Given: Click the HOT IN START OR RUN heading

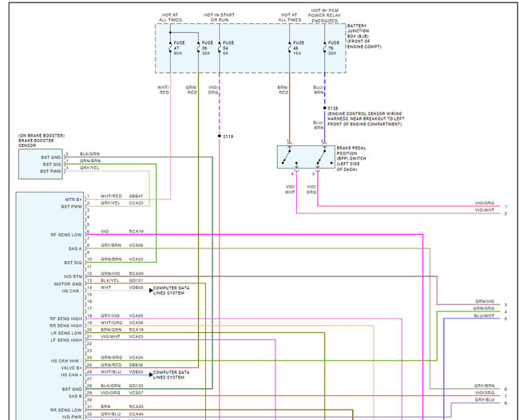Looking at the screenshot, I should pos(219,18).
